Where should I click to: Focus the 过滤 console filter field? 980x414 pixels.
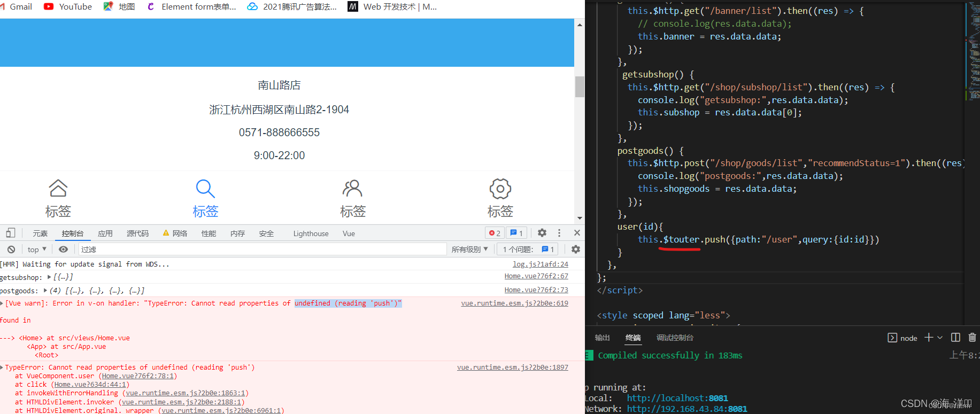(x=263, y=249)
